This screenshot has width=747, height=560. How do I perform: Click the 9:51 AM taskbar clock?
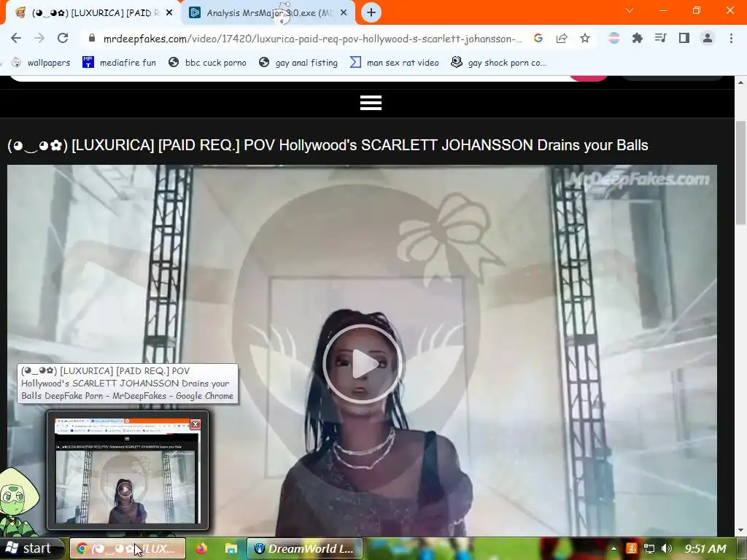coord(705,548)
